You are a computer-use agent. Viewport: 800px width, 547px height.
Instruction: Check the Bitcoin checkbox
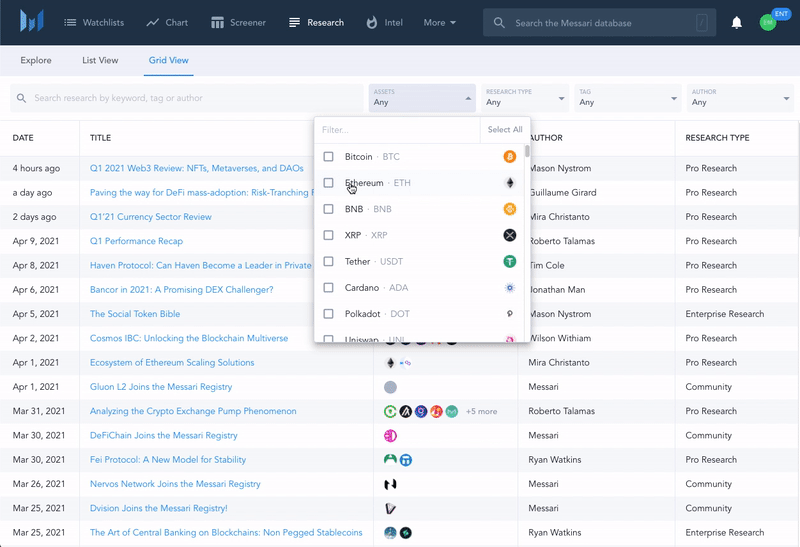click(x=329, y=157)
